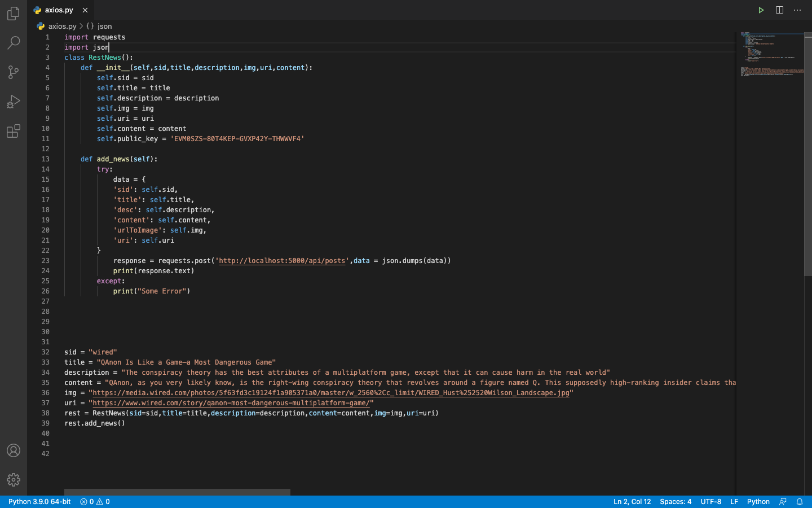Open the Source Control view
The height and width of the screenshot is (508, 812).
coord(14,72)
